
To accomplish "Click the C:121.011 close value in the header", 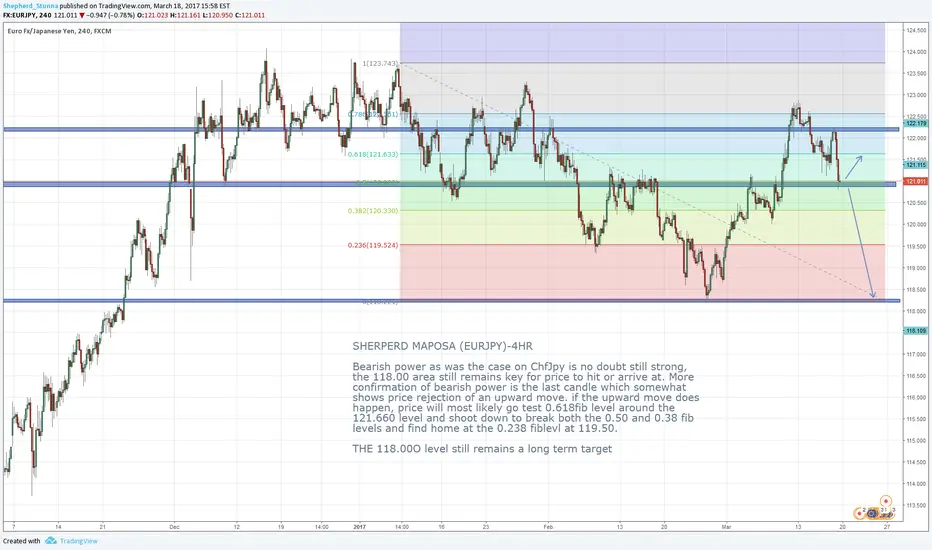I will [x=250, y=15].
